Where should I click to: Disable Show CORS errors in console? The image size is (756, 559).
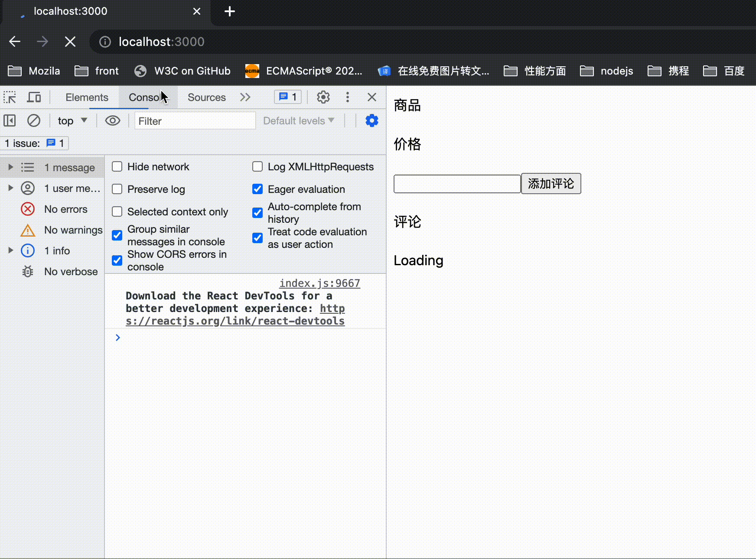tap(117, 260)
